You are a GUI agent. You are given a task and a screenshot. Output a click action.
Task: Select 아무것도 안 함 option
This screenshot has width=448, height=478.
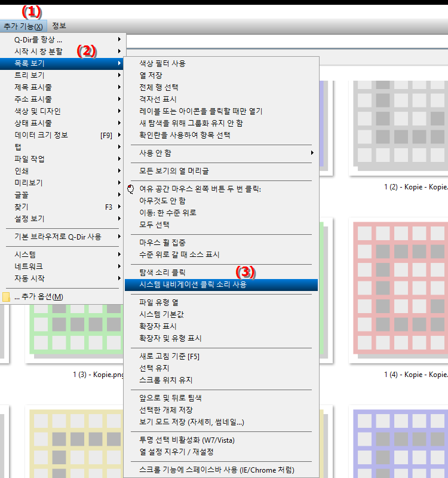coord(221,201)
